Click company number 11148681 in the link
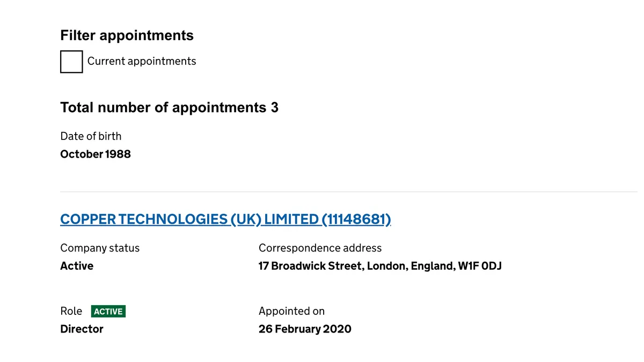Image resolution: width=644 pixels, height=362 pixels. [357, 219]
